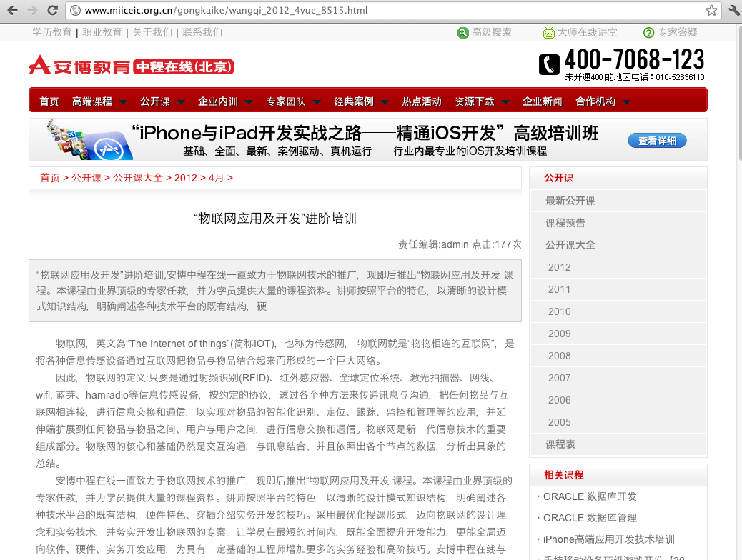
Task: Click breadcrumb 4月 link
Action: click(217, 178)
